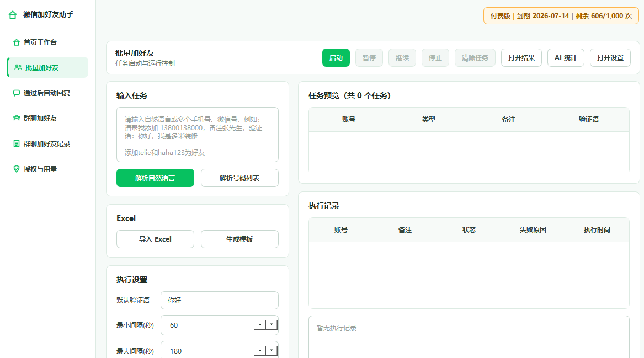
Task: Click 状态 column header
Action: click(x=469, y=230)
